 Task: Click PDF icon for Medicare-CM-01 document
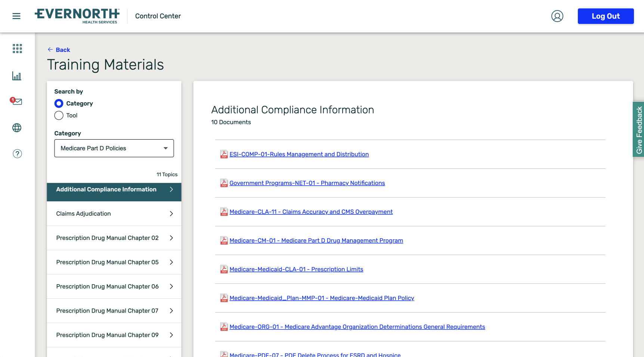224,240
